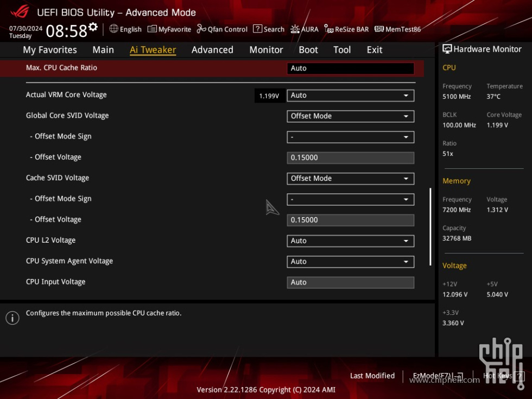Open the My Favorites tab
The image size is (532, 399).
[x=50, y=50]
